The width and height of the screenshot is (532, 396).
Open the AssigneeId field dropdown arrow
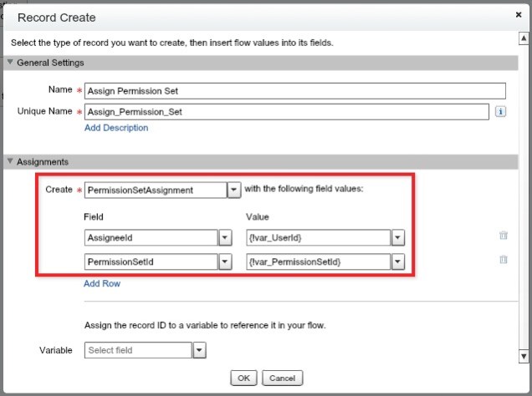coord(224,237)
